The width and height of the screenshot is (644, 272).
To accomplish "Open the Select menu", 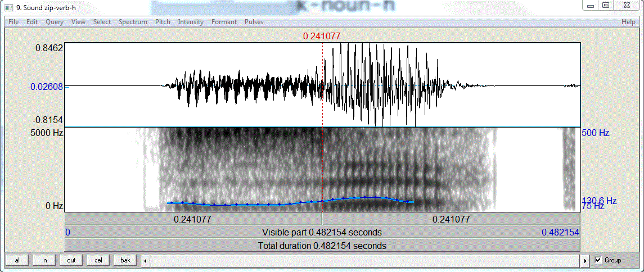I will (x=102, y=22).
